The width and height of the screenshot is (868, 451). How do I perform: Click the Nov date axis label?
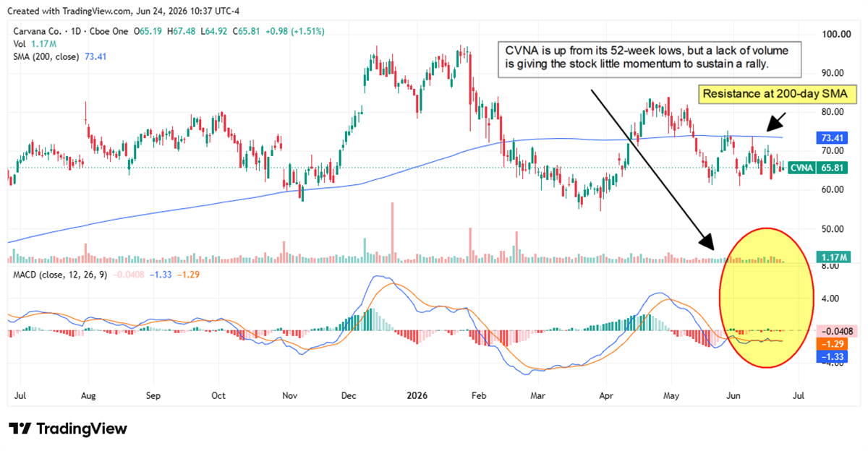pos(289,396)
